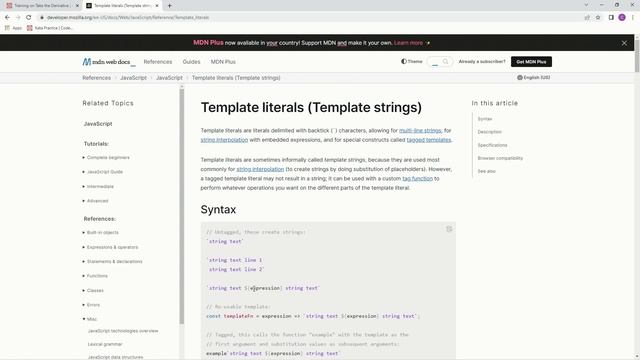The width and height of the screenshot is (640, 360).
Task: Expand the Intermediate tutorials section
Action: (100, 187)
